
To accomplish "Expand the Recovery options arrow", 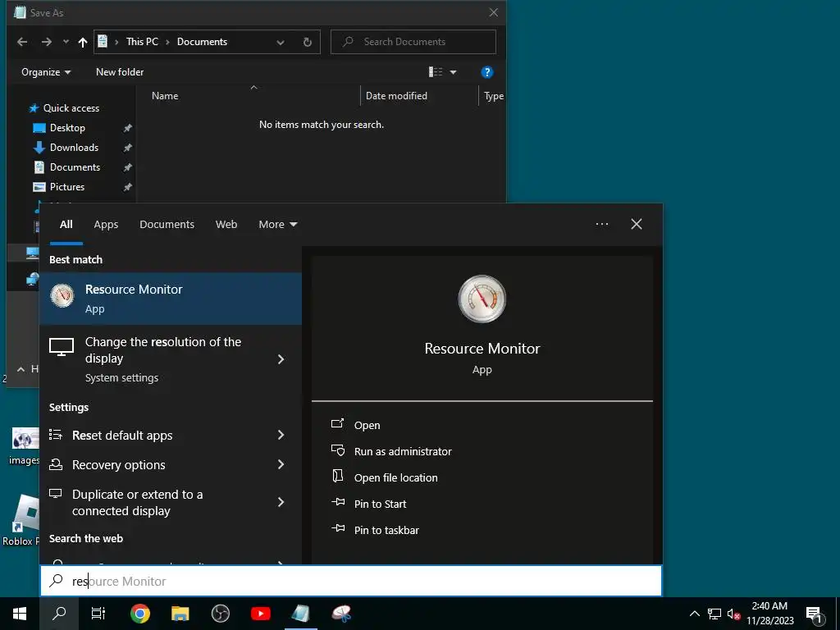I will click(281, 464).
